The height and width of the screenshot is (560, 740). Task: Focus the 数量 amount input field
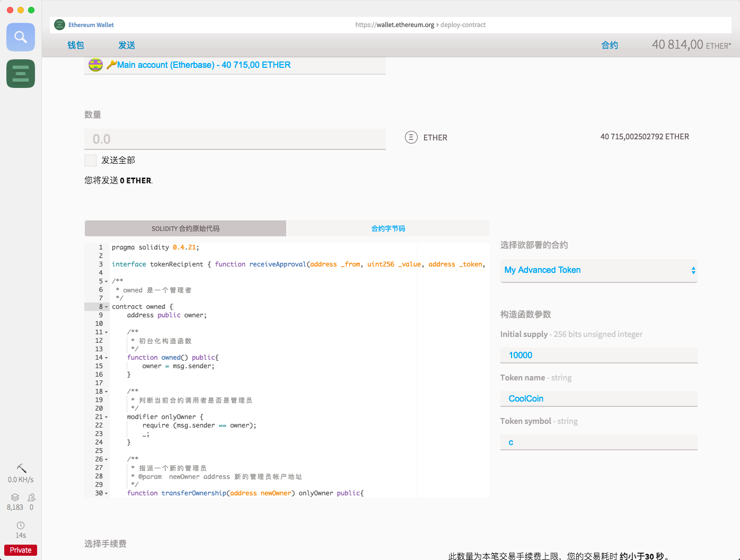[x=235, y=139]
